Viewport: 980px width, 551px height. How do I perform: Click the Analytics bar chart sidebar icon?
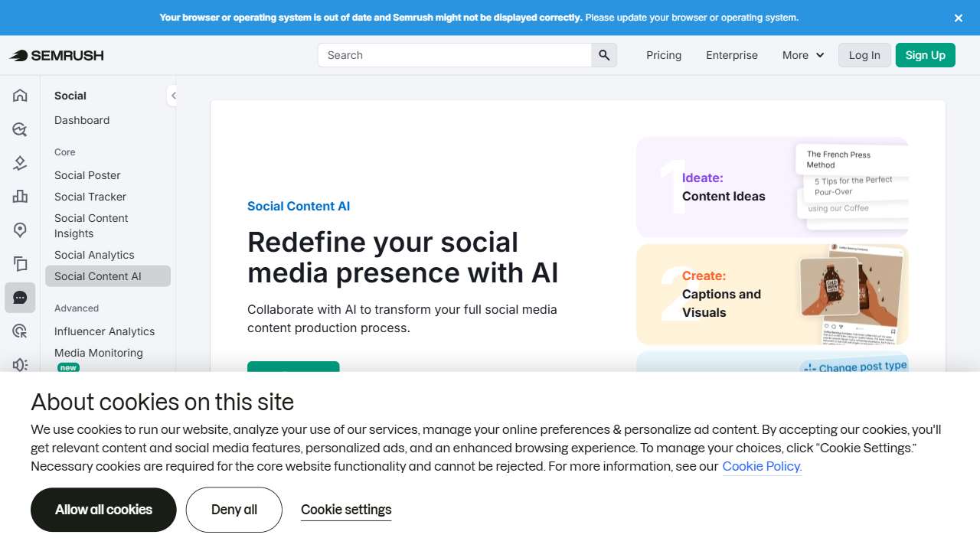coord(19,197)
